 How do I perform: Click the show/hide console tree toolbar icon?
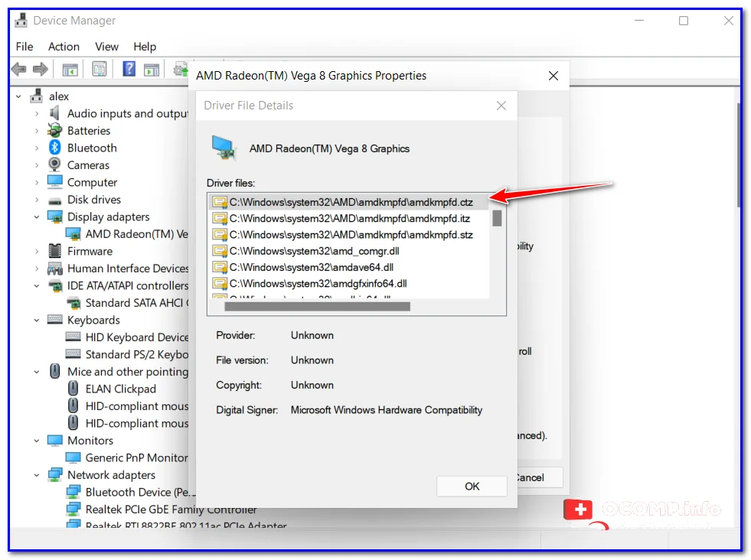[70, 70]
